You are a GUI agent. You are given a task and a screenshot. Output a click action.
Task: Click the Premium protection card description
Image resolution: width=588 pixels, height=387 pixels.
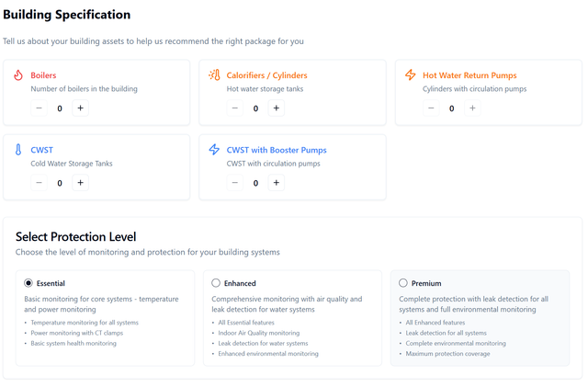(x=474, y=304)
